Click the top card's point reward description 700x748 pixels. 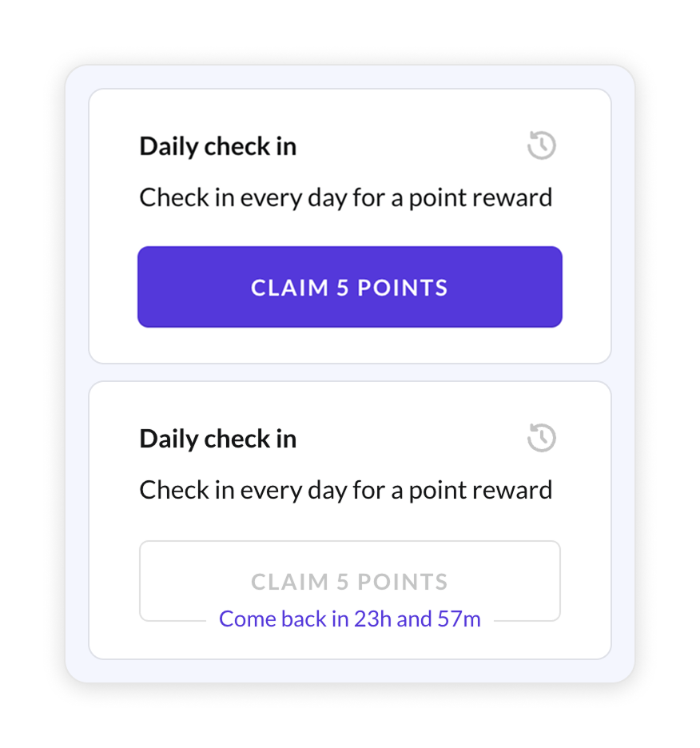pyautogui.click(x=345, y=197)
